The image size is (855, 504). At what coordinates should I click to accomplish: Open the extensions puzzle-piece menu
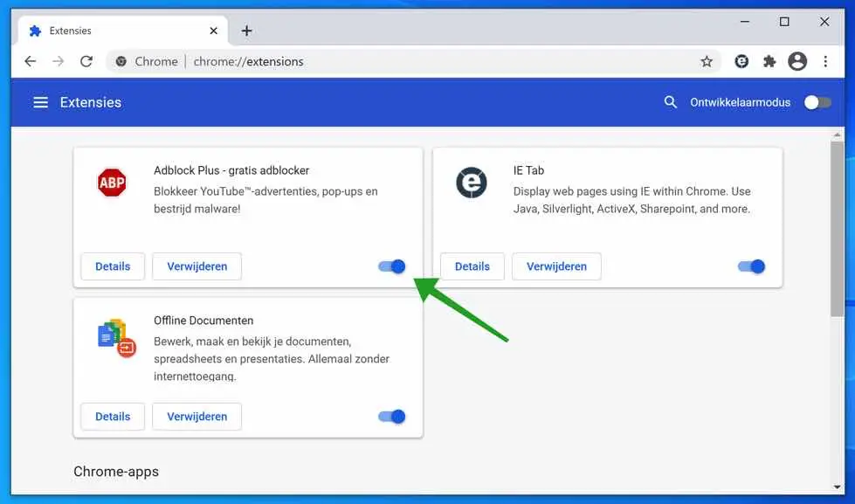tap(769, 62)
